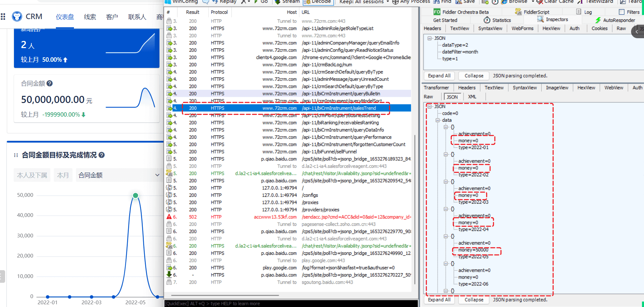Click Expand All below the response JSON tree
644x307 pixels.
pos(439,299)
